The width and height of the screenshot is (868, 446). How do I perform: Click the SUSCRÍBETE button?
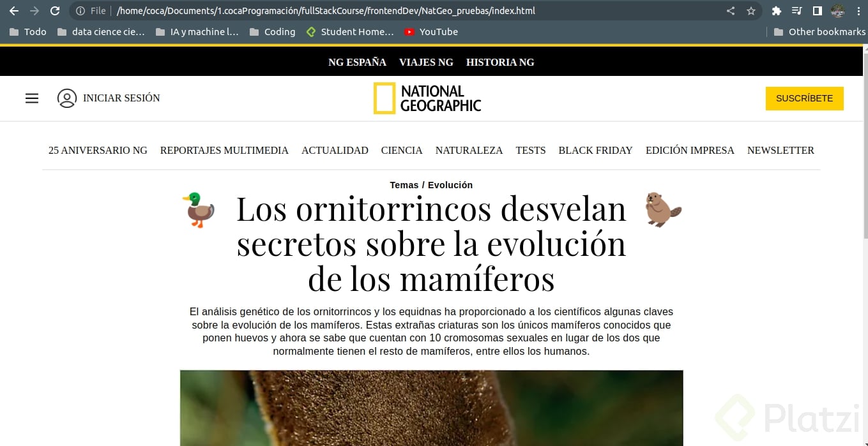(804, 98)
